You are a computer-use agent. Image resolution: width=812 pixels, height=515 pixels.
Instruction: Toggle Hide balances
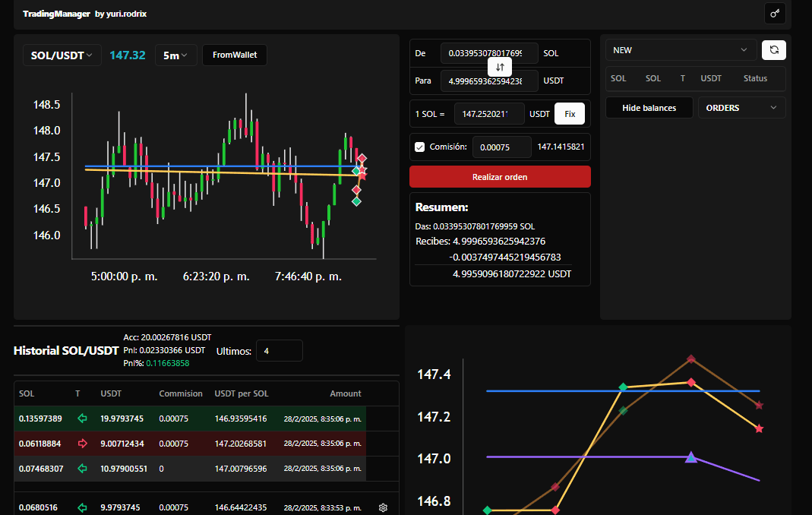tap(649, 107)
